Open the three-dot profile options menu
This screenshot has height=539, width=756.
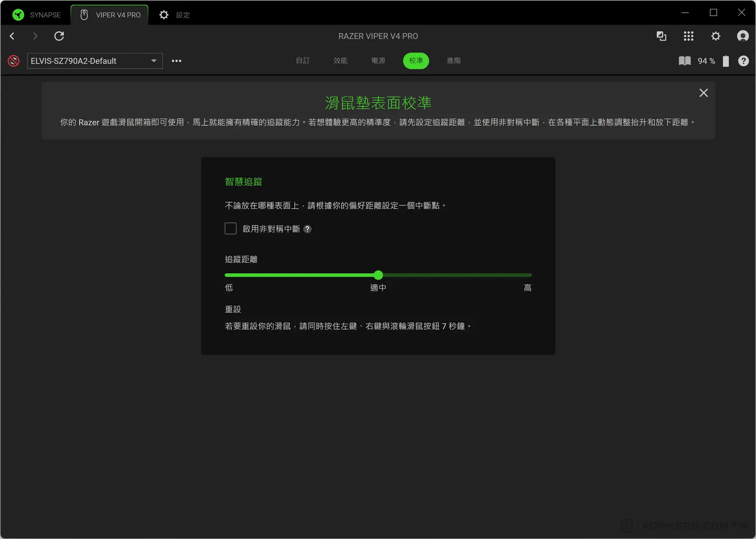coord(177,61)
